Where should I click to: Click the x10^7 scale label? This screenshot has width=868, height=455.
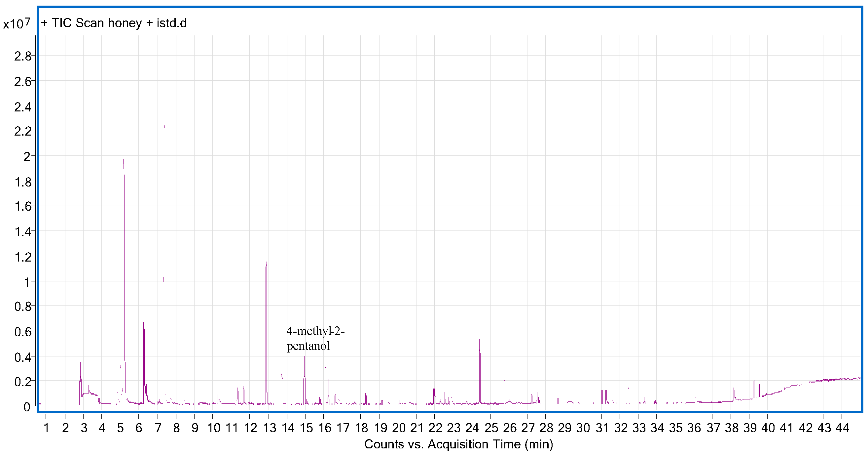tap(16, 23)
